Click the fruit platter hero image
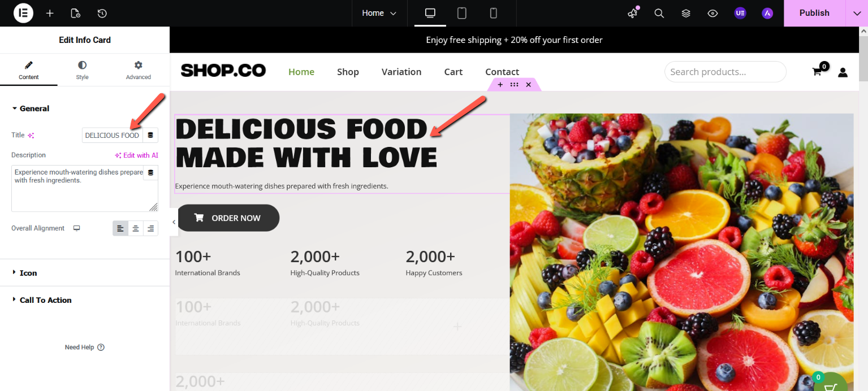Image resolution: width=868 pixels, height=391 pixels. click(x=681, y=252)
